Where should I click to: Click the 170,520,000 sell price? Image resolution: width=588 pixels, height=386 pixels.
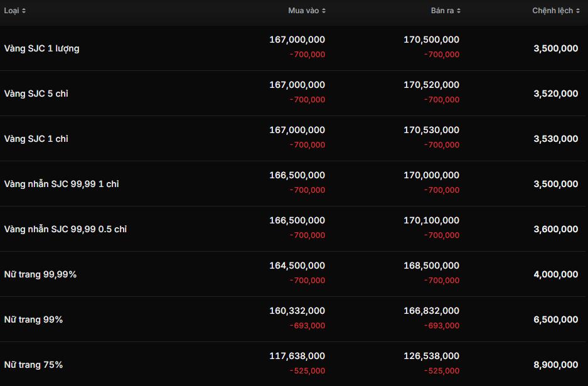click(431, 85)
